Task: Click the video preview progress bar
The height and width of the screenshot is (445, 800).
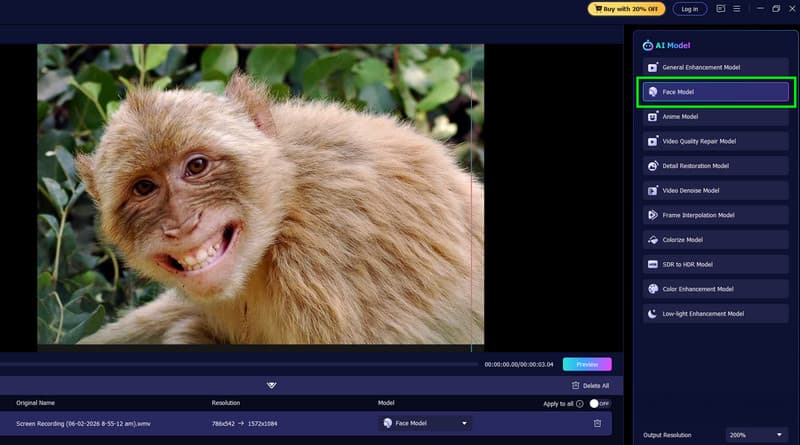Action: (240, 354)
